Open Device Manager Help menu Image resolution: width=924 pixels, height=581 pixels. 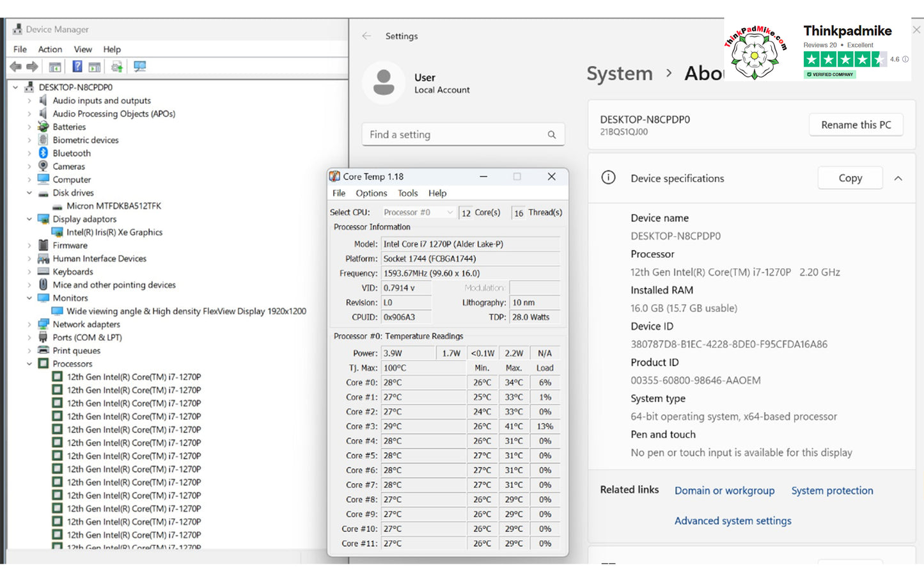click(x=112, y=49)
